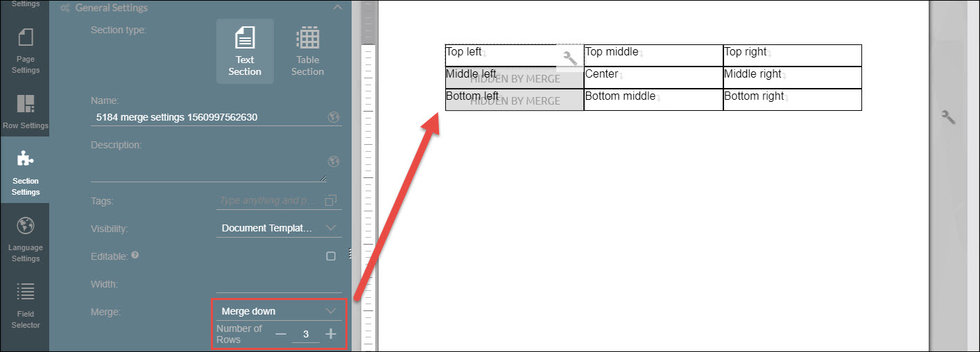This screenshot has width=980, height=352.
Task: Click the Center table cell
Action: 653,78
